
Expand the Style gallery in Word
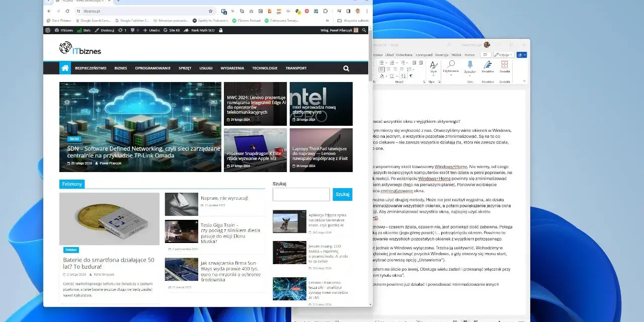pyautogui.click(x=433, y=75)
